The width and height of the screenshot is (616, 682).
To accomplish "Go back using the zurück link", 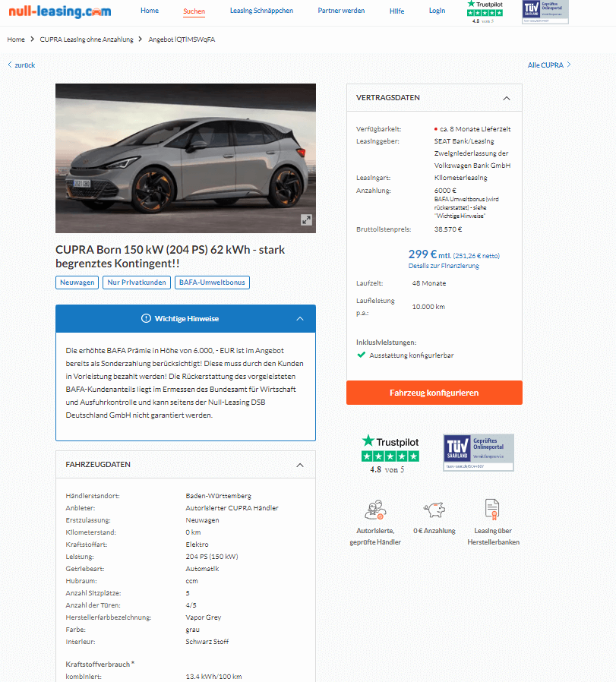I will 21,65.
